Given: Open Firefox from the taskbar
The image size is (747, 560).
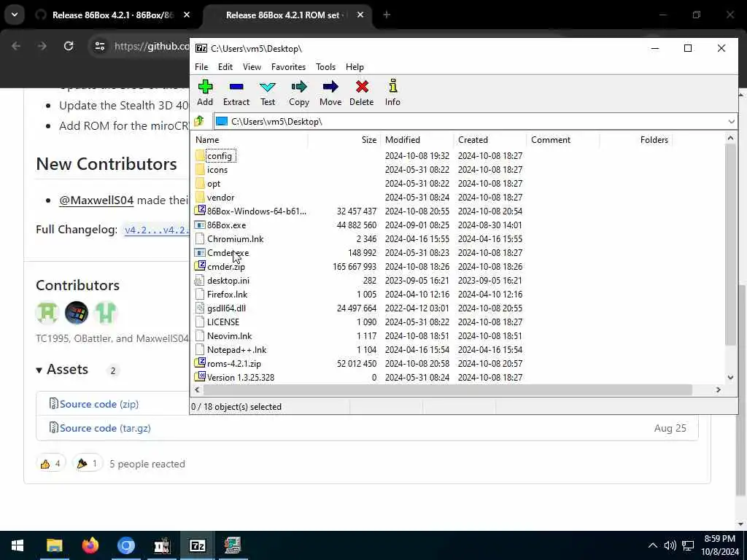Looking at the screenshot, I should (x=90, y=545).
